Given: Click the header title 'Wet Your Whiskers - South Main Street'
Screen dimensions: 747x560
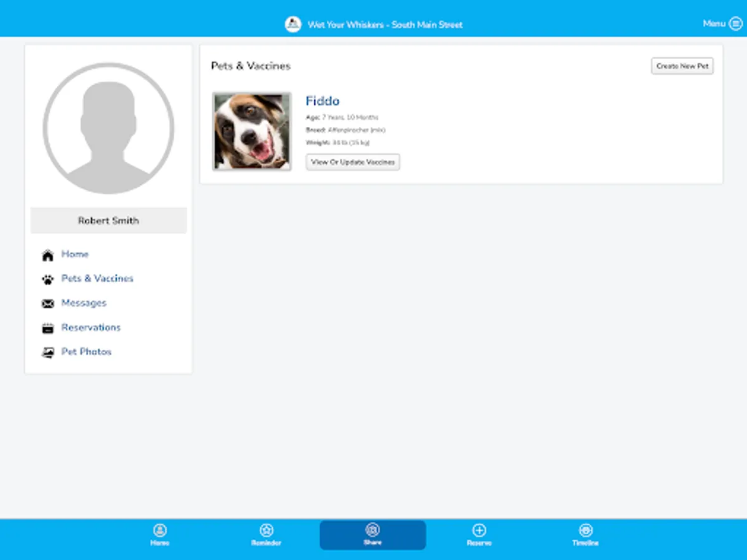Looking at the screenshot, I should tap(385, 25).
